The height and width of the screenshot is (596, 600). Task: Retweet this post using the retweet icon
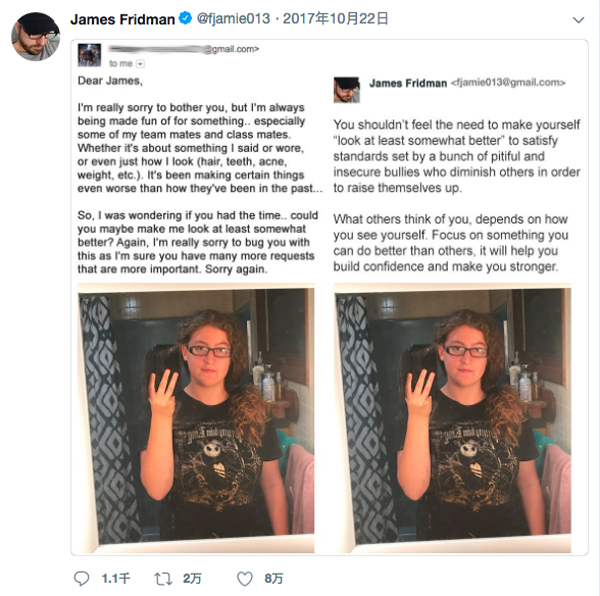point(163,578)
